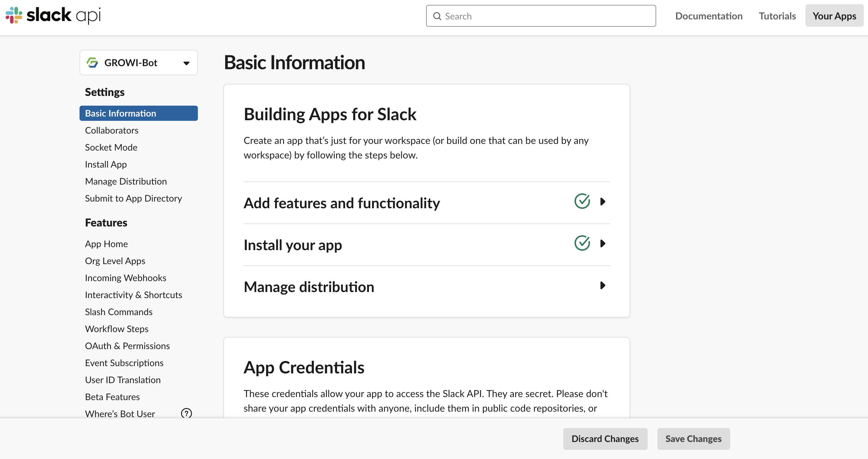Expand the Install your app arrow

[x=603, y=243]
